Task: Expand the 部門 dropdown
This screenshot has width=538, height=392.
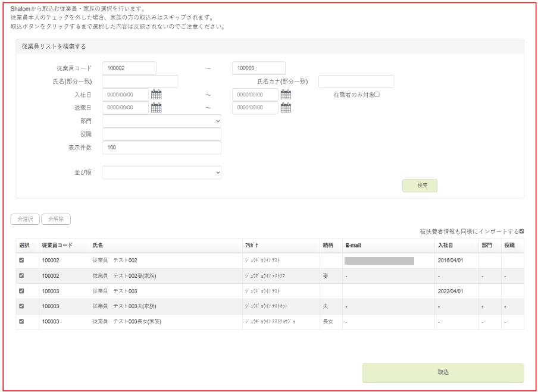Action: coord(161,121)
